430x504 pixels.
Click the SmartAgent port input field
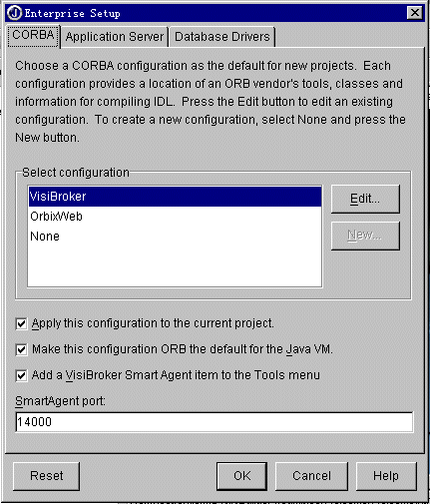(x=215, y=422)
